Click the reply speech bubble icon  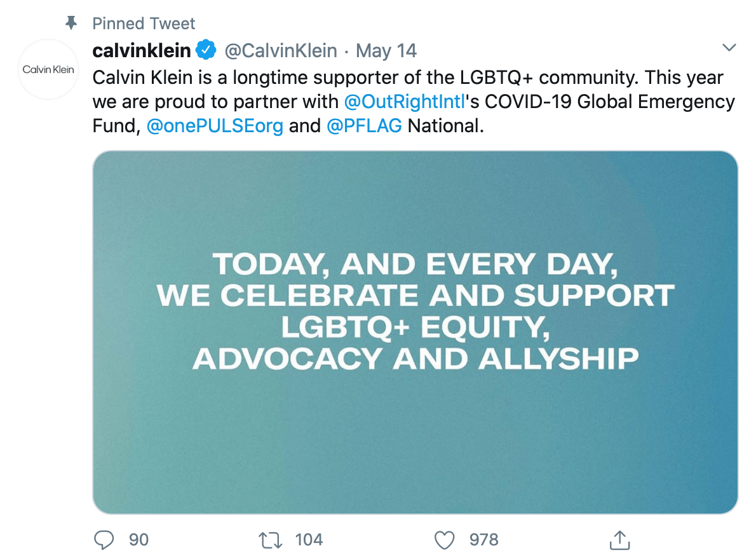(x=104, y=540)
